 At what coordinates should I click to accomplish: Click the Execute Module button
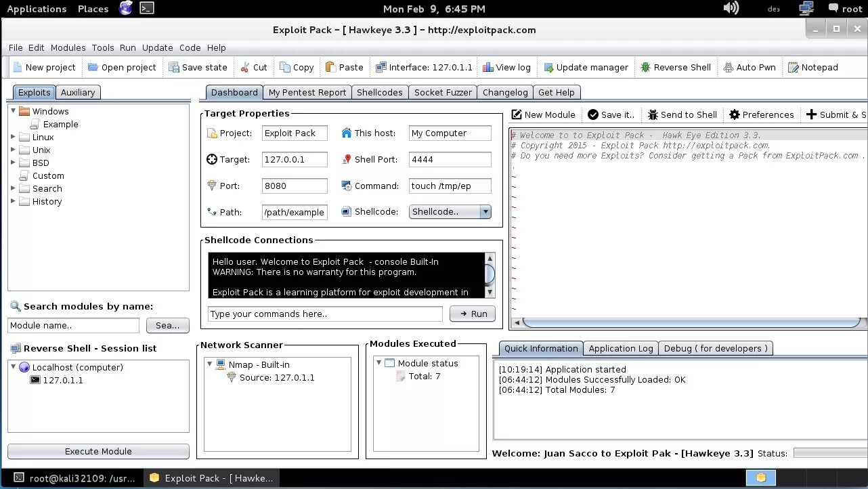[x=98, y=451]
